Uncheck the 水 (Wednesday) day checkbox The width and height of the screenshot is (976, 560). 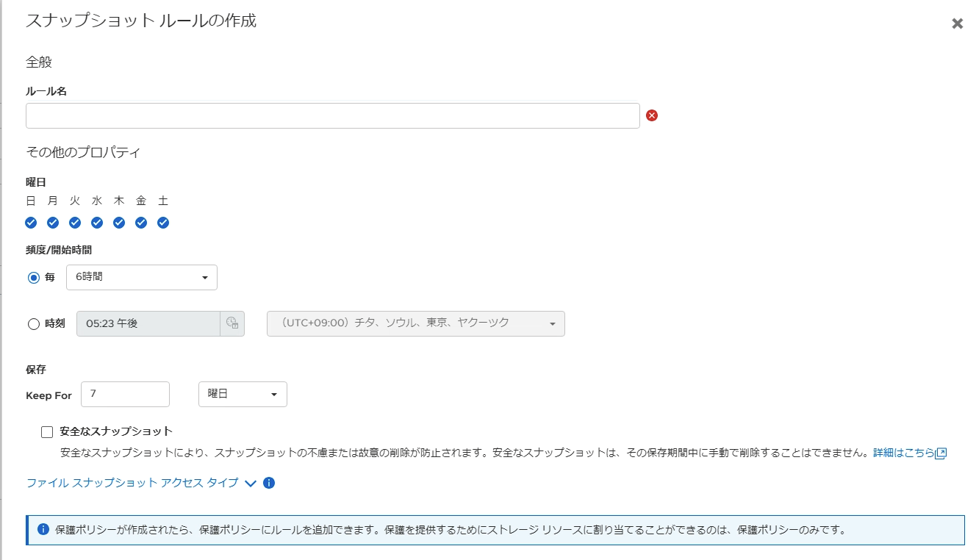tap(97, 222)
